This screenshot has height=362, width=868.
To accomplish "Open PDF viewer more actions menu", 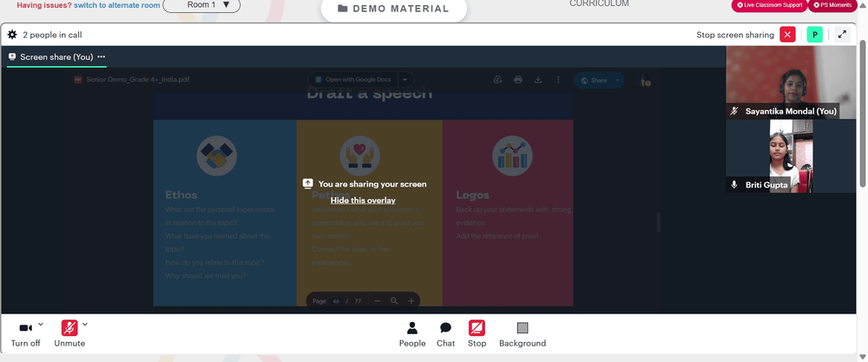I will coord(558,80).
